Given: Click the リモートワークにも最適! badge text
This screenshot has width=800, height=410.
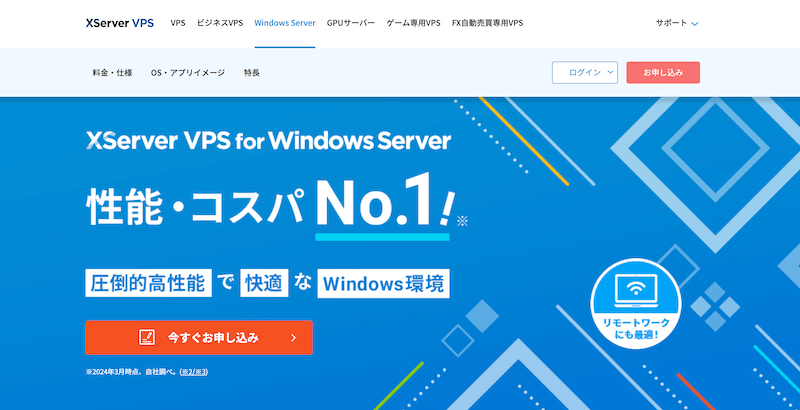Looking at the screenshot, I should point(635,329).
